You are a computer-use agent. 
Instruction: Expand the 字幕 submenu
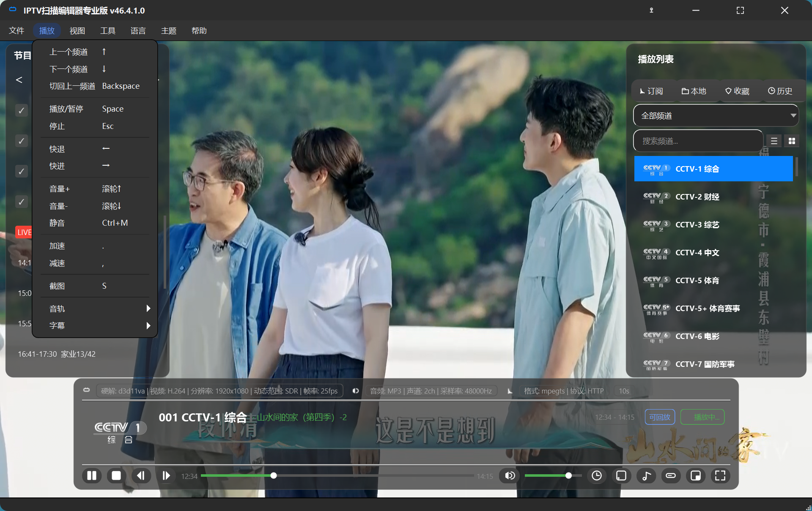[95, 325]
